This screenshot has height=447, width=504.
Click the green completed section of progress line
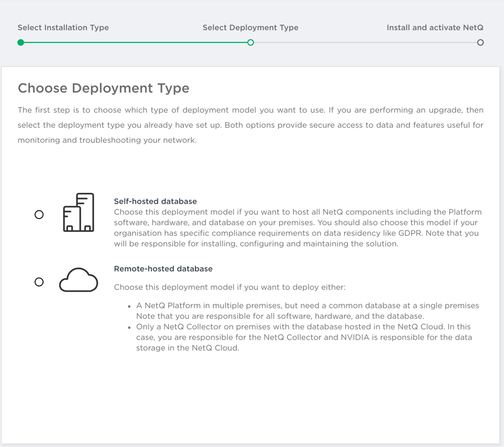click(135, 42)
